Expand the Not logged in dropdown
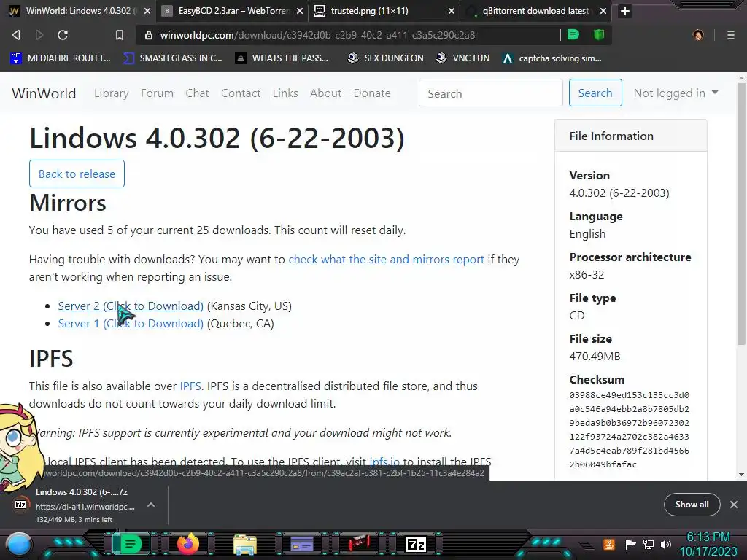 (676, 93)
